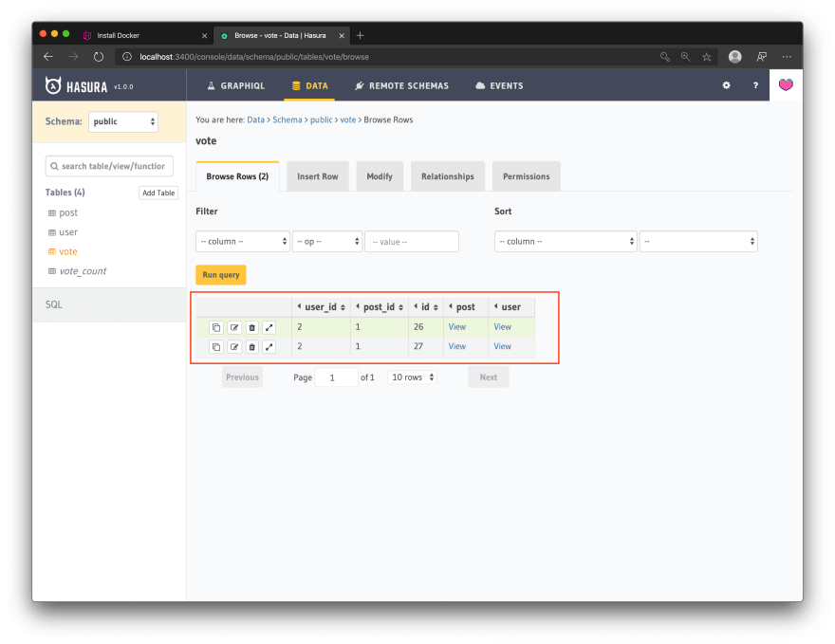
Task: Switch to the Data tab
Action: coord(310,85)
